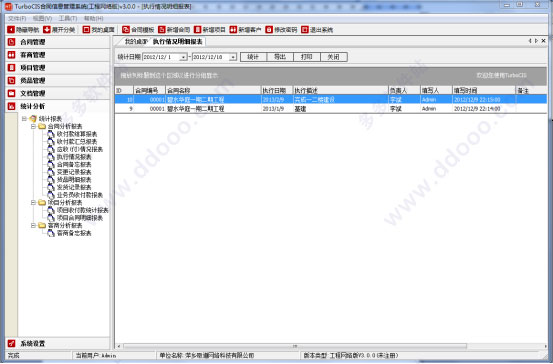Switch to the 我的桌面 tab
Viewport: 553px width, 364px height.
click(x=136, y=42)
